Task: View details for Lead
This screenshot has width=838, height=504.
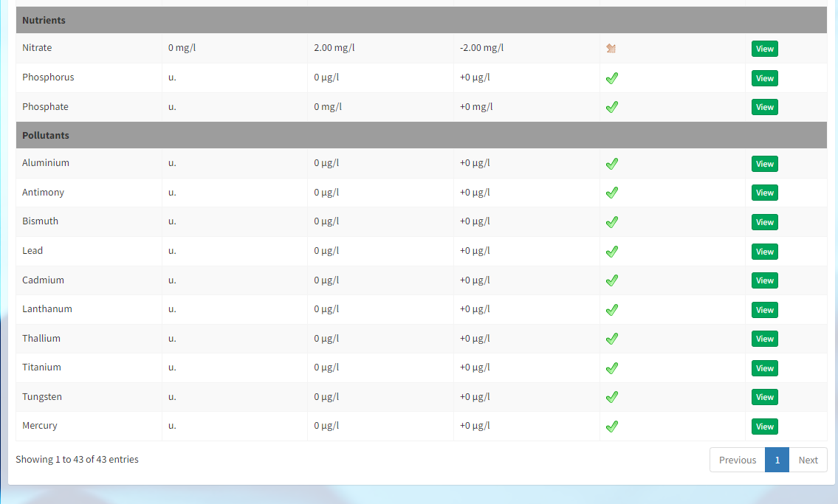Action: coord(764,252)
